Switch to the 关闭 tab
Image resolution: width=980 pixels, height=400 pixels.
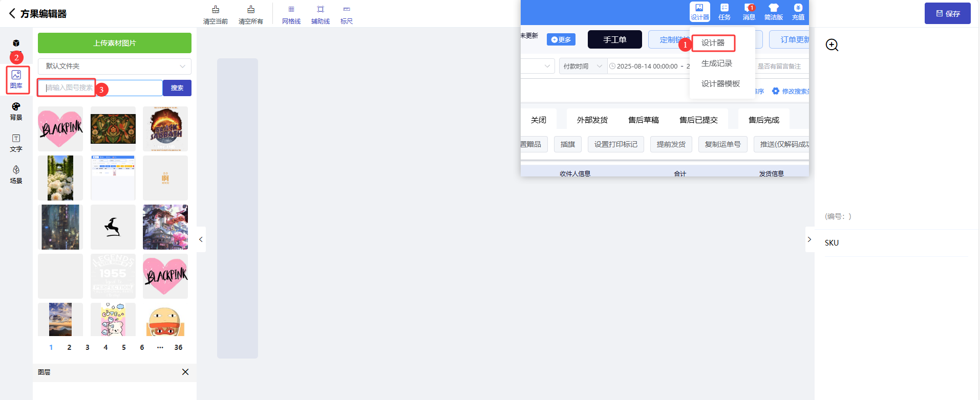click(539, 120)
